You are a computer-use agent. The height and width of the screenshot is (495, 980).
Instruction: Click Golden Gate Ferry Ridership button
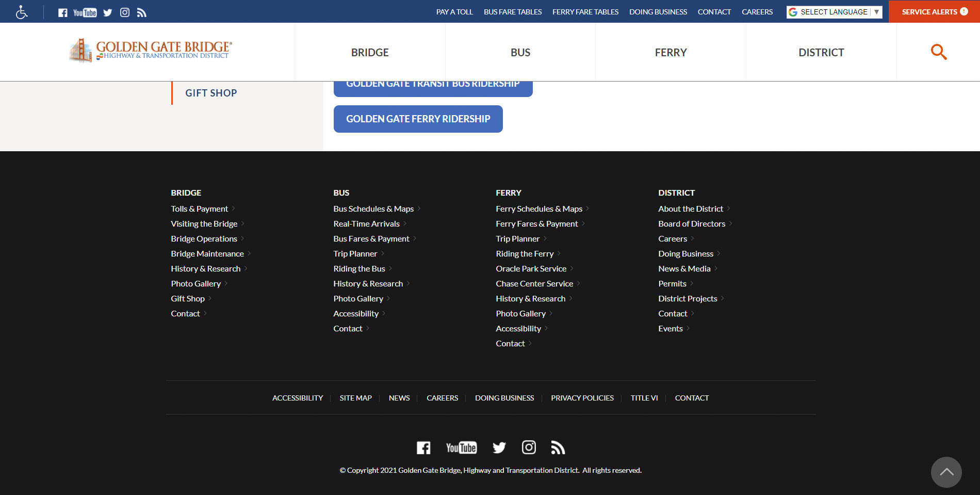coord(418,119)
